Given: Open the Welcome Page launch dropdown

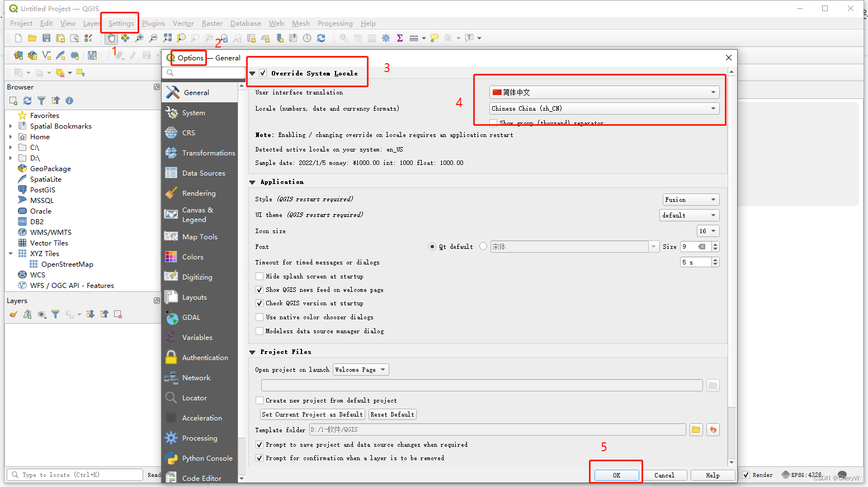Looking at the screenshot, I should point(361,370).
